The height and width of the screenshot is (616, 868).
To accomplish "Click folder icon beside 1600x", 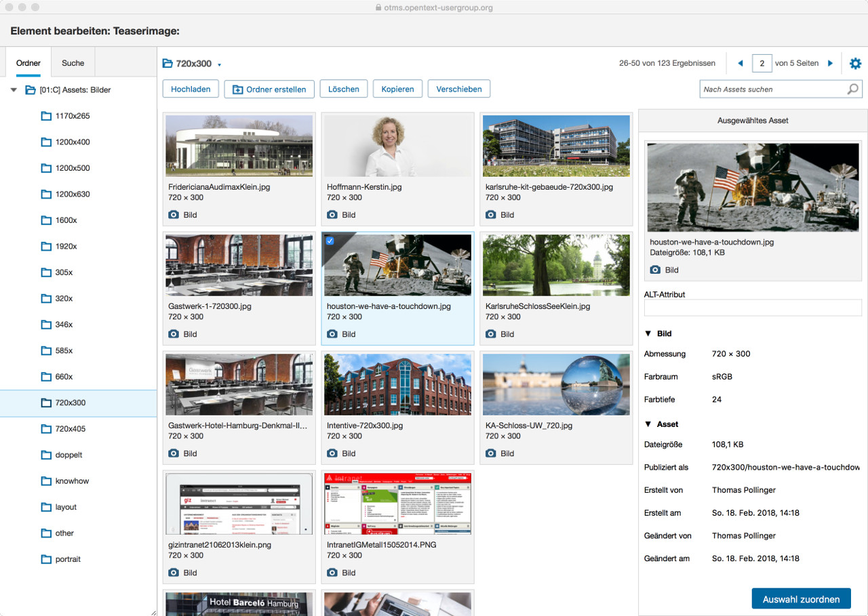I will click(x=46, y=220).
